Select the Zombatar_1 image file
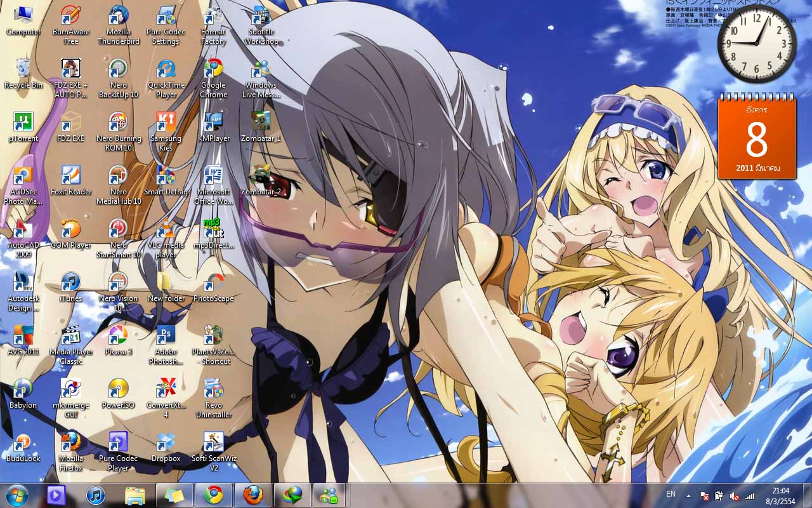This screenshot has width=812, height=508. point(261,127)
